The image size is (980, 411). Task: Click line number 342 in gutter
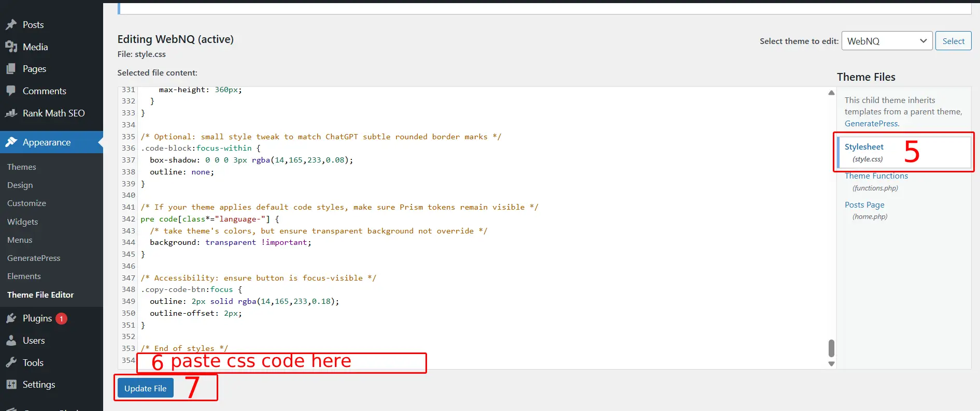click(129, 219)
